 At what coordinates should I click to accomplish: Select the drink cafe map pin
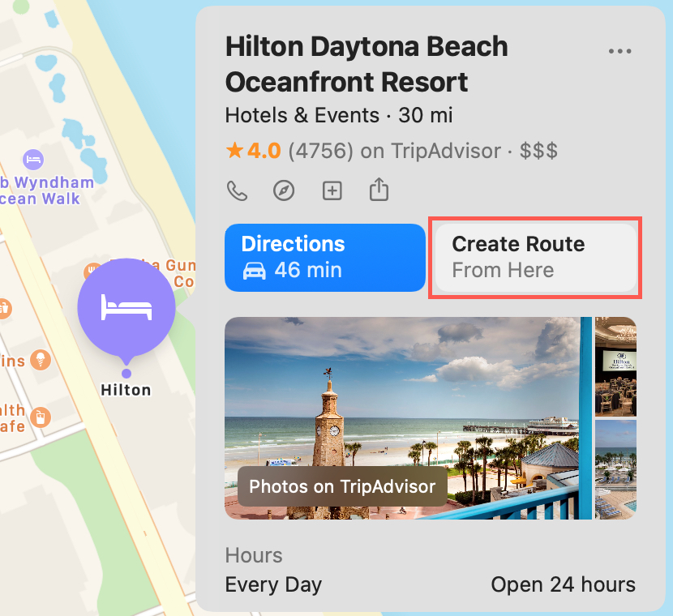pos(41,417)
